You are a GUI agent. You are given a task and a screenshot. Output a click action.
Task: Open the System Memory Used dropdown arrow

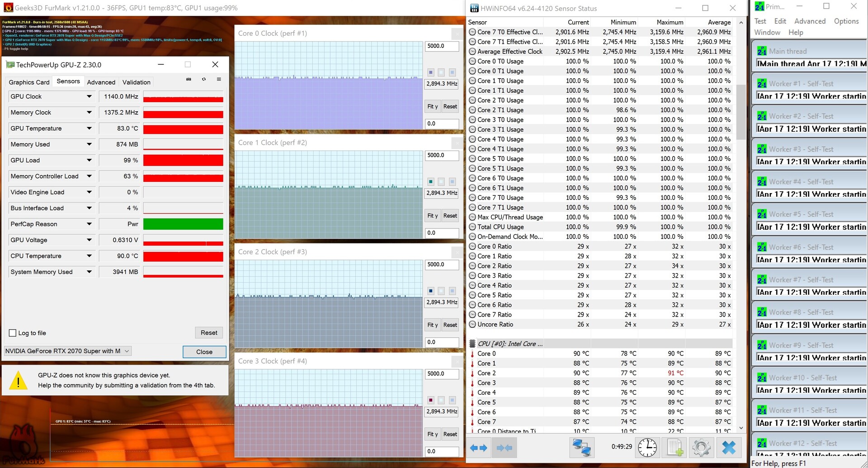pos(89,272)
